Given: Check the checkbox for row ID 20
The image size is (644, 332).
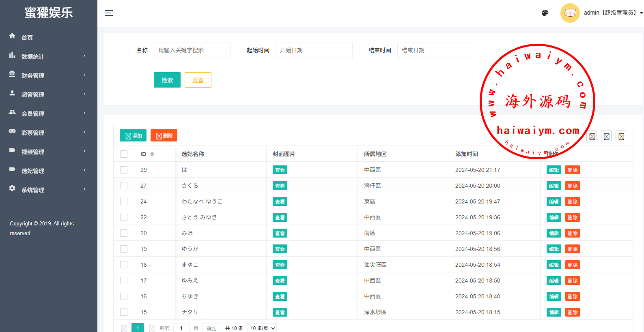Looking at the screenshot, I should [x=124, y=233].
